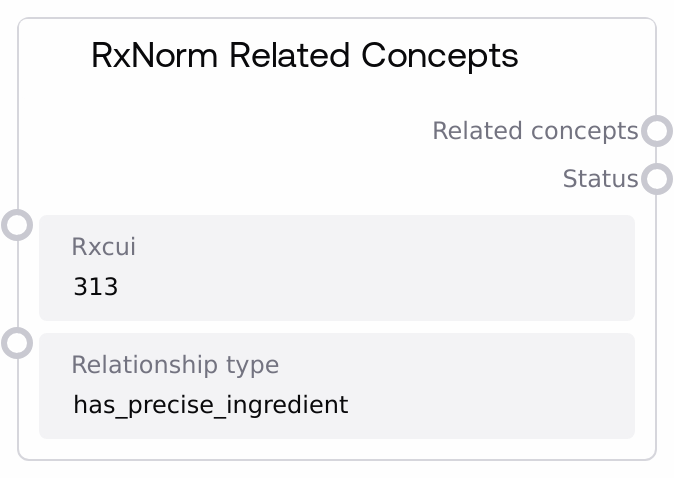Click the word Concepts in the title

[x=440, y=55]
